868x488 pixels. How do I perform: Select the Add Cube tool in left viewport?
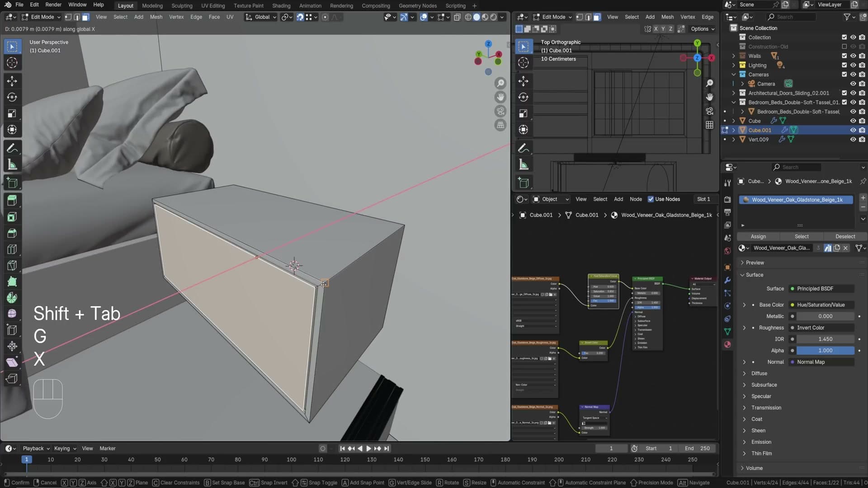pyautogui.click(x=12, y=183)
